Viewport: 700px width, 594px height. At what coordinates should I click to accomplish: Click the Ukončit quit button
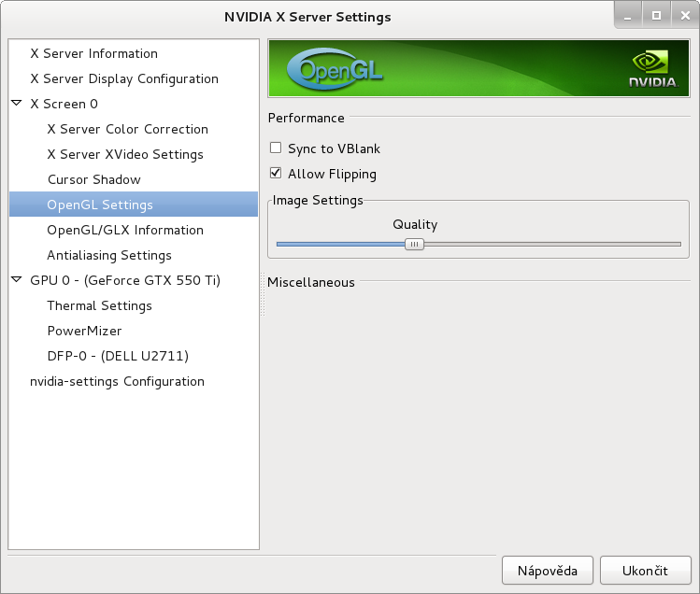[x=645, y=571]
